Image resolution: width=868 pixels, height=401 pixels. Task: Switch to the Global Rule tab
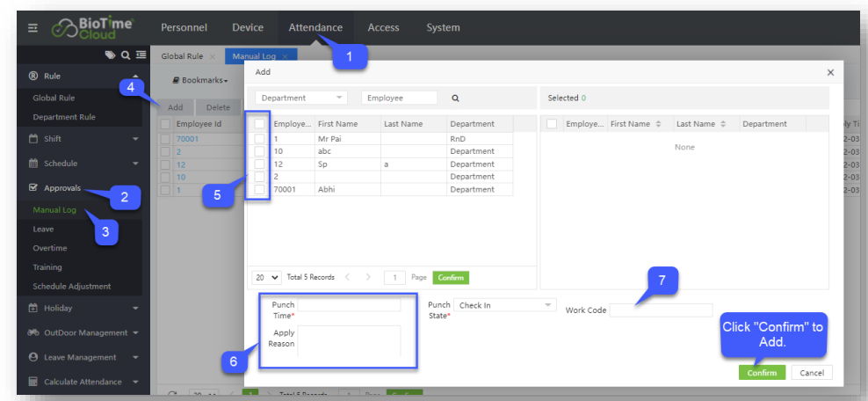tap(182, 56)
